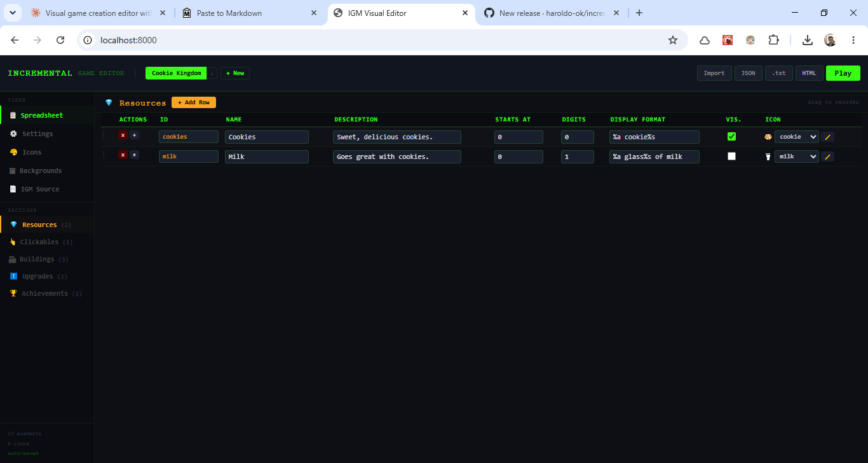Screen dimensions: 868x463
Task: Add a row after the cookies row using plus
Action: click(134, 135)
